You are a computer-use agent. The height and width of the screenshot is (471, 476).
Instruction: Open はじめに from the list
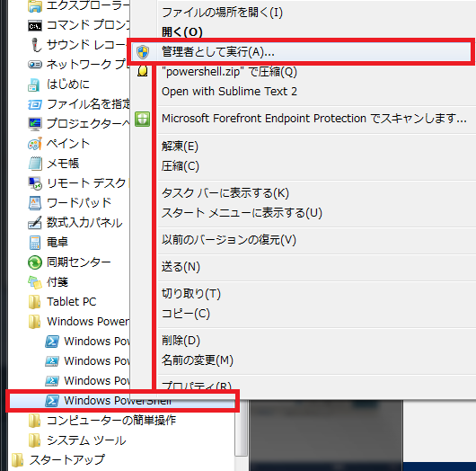(68, 84)
